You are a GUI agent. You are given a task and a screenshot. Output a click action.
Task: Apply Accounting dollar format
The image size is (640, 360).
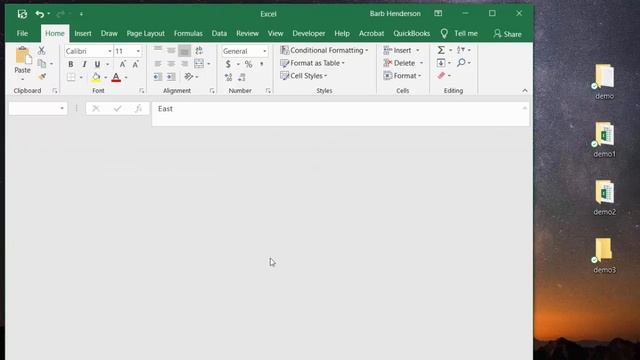(x=228, y=64)
